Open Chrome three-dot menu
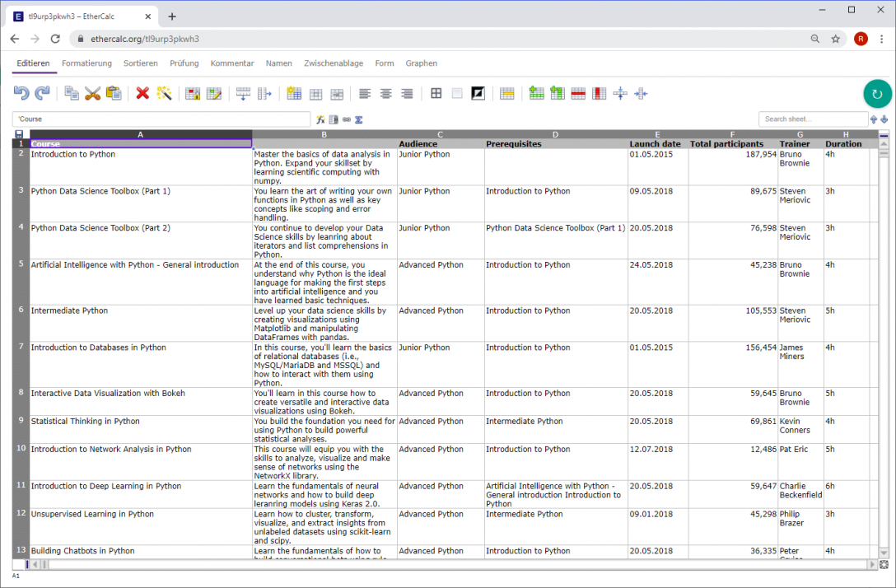 [882, 39]
